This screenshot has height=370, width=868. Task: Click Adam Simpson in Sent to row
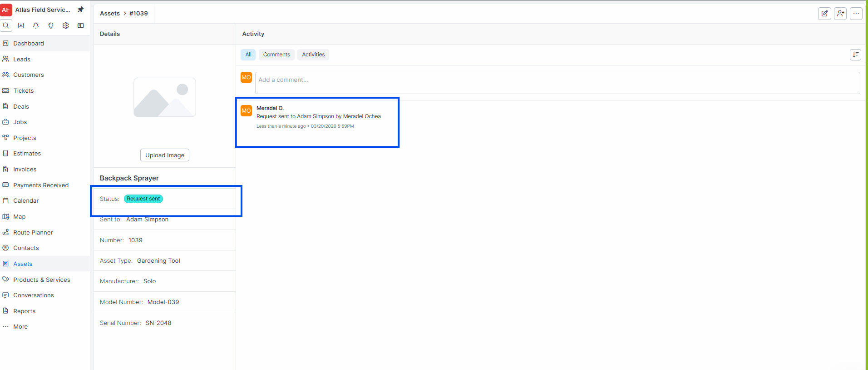[x=147, y=219]
